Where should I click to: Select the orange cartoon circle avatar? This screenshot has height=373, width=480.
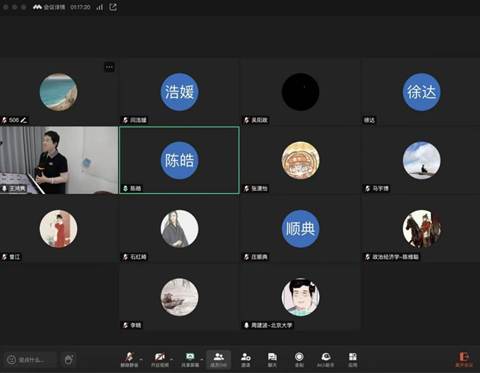coord(300,160)
